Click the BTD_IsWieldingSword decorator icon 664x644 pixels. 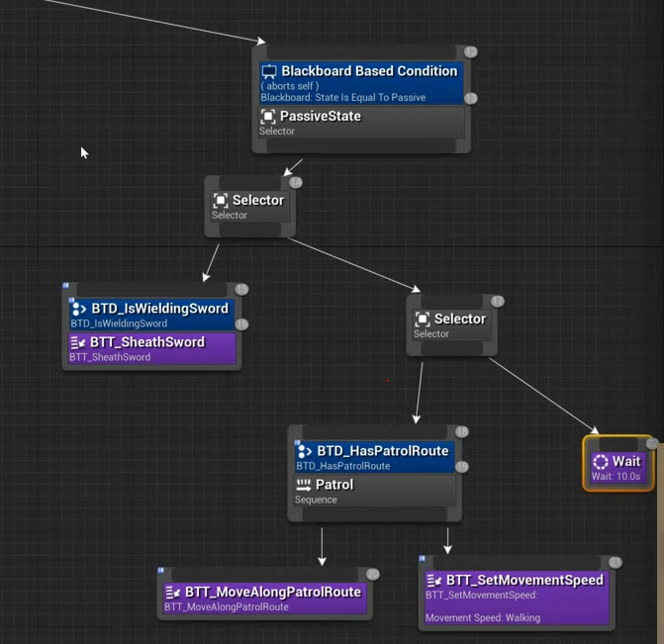(x=79, y=309)
